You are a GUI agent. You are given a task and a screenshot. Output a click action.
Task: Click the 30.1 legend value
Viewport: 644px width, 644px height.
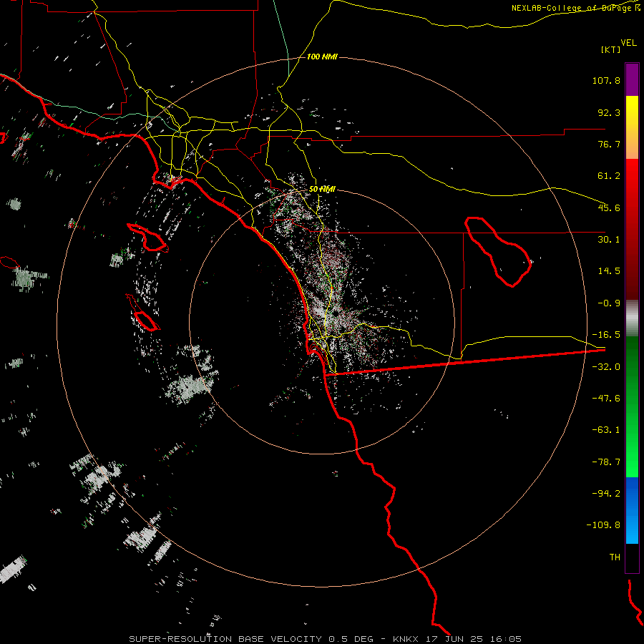[609, 240]
